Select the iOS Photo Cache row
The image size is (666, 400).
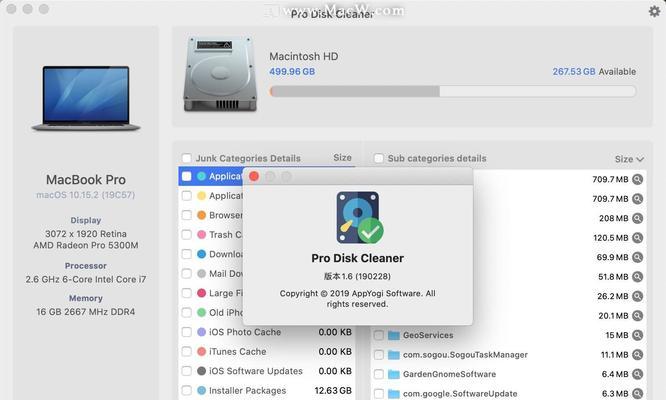click(x=267, y=332)
